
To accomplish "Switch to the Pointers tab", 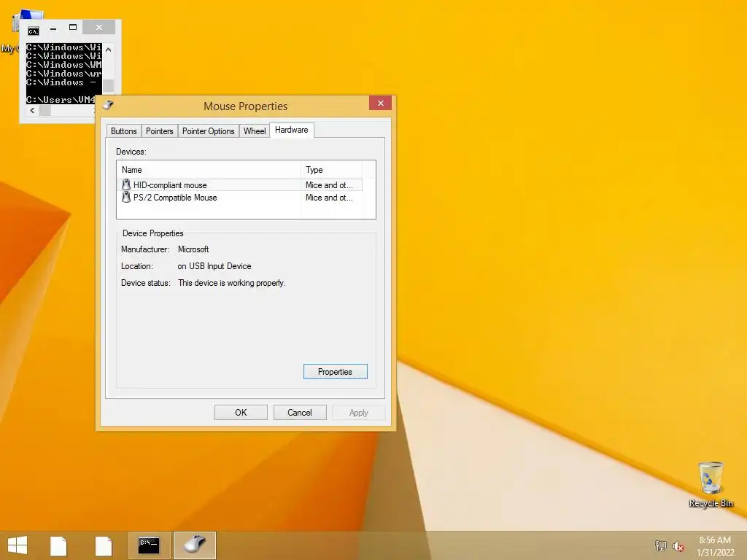I will coord(159,131).
